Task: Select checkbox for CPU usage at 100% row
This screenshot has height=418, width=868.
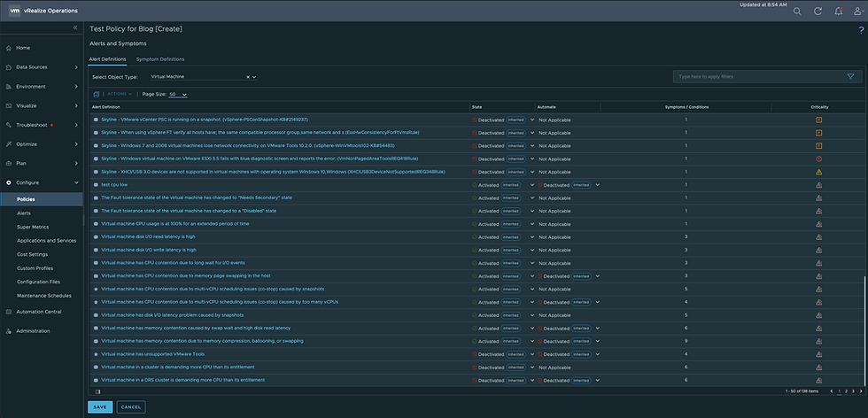Action: coord(96,224)
